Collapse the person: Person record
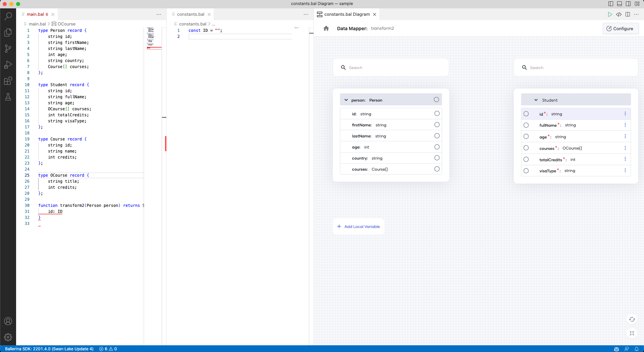Image resolution: width=644 pixels, height=352 pixels. [346, 100]
